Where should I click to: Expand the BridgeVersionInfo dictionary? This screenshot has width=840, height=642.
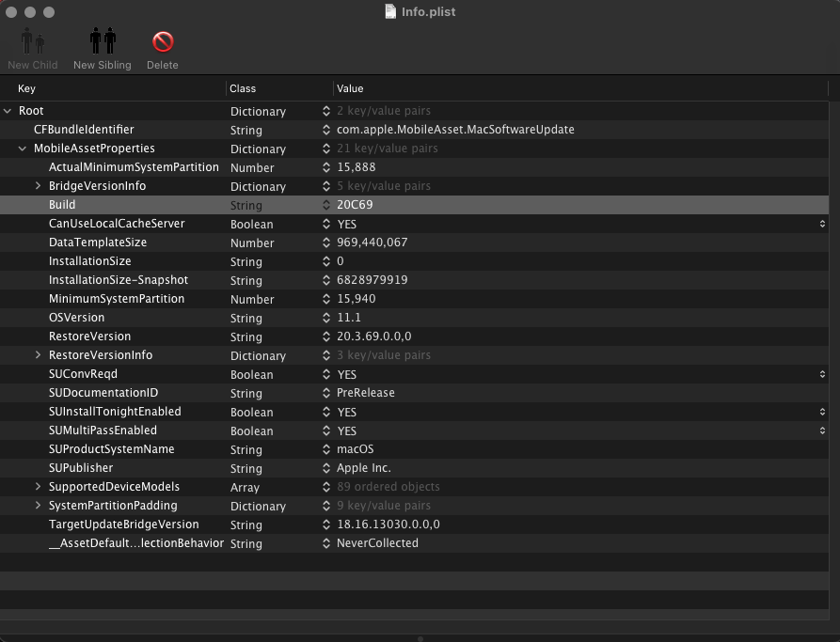[38, 186]
